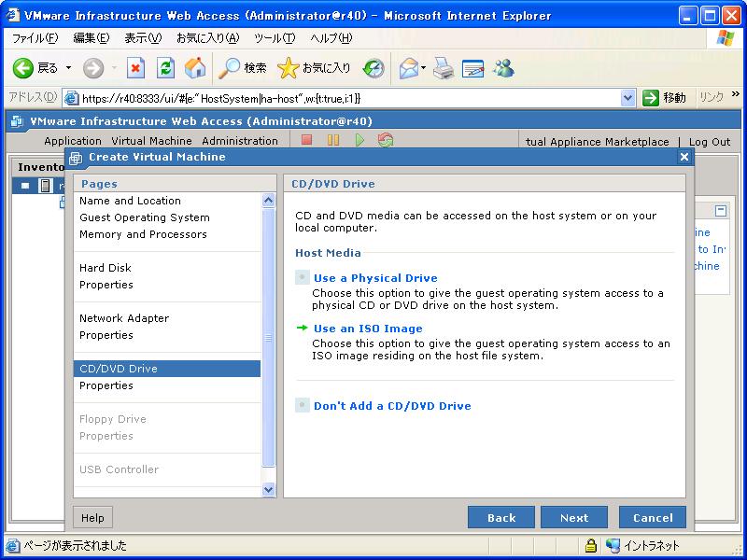Expand the toolbar Links chevron

[x=736, y=94]
